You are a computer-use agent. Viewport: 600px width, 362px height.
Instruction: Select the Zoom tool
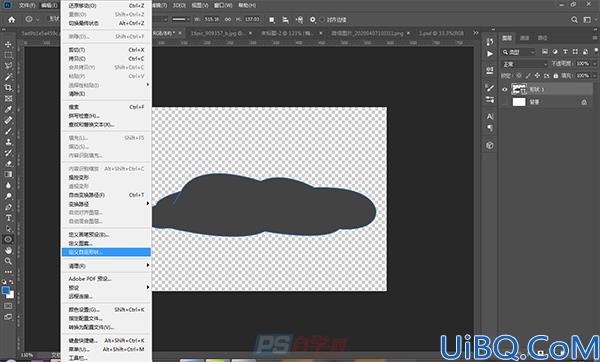point(8,261)
